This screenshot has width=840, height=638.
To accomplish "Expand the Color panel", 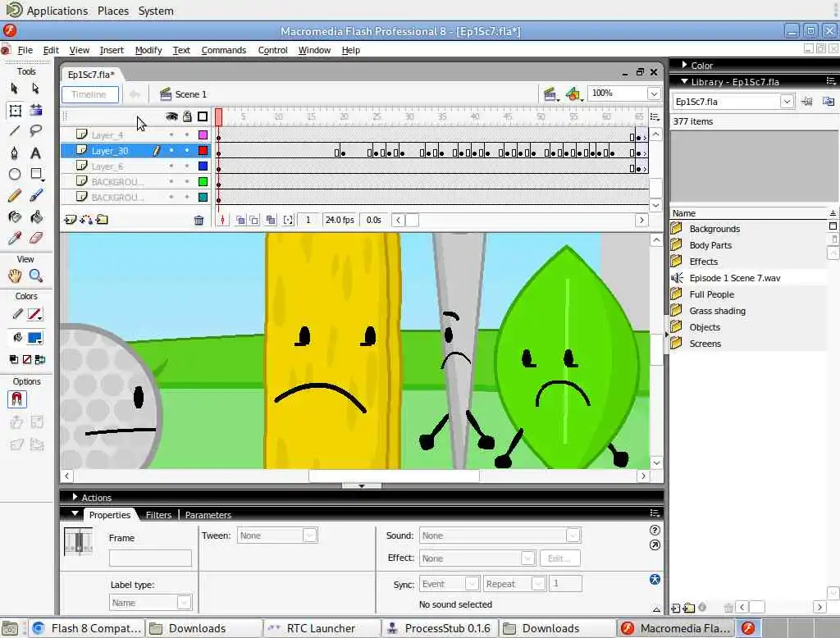I will point(685,65).
